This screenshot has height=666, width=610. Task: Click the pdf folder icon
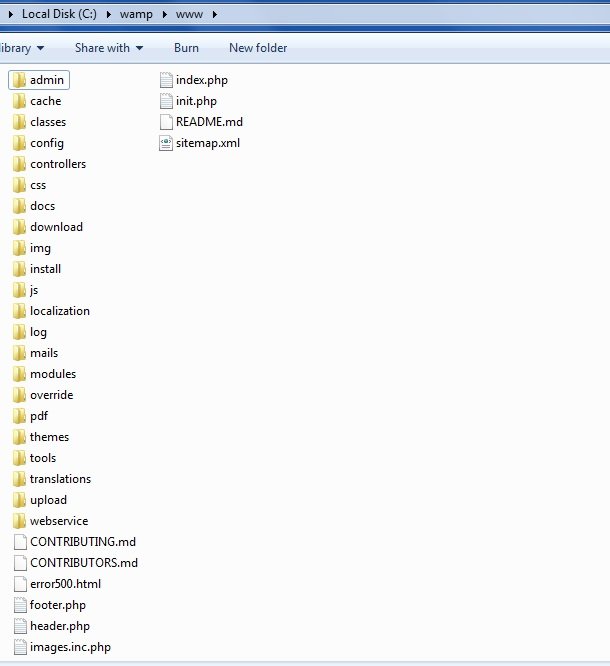19,416
